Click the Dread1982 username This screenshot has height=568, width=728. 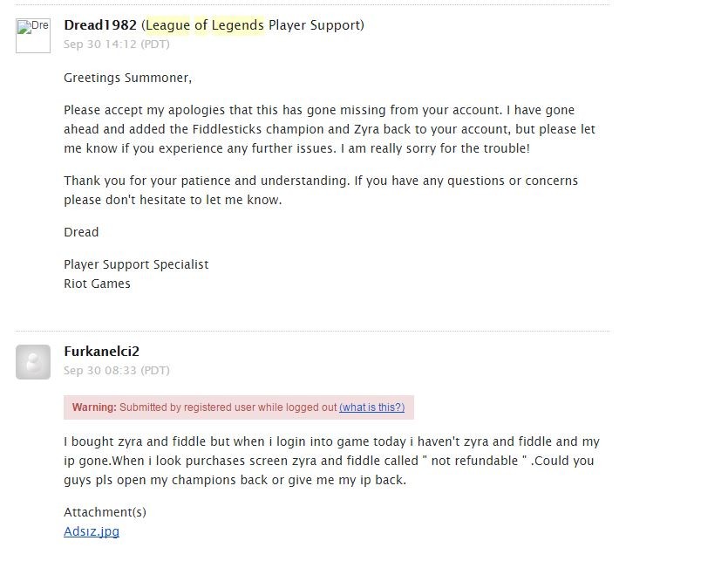pyautogui.click(x=100, y=25)
